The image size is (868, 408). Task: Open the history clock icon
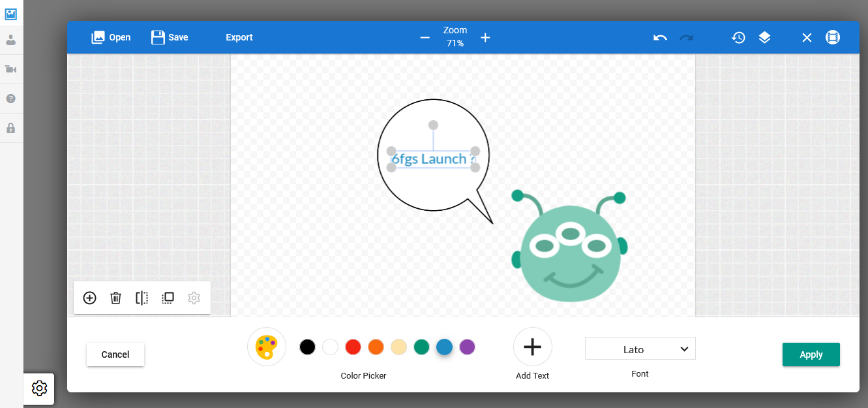coord(738,38)
